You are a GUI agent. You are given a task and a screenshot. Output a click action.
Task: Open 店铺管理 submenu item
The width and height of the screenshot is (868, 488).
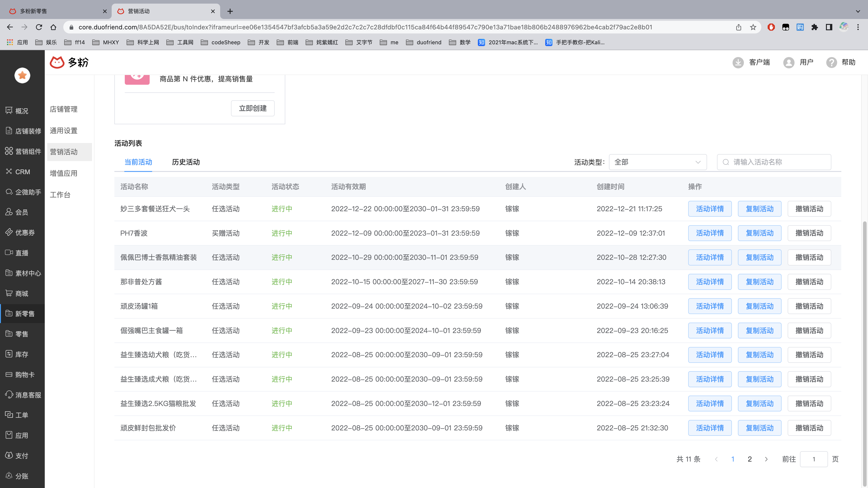click(64, 109)
